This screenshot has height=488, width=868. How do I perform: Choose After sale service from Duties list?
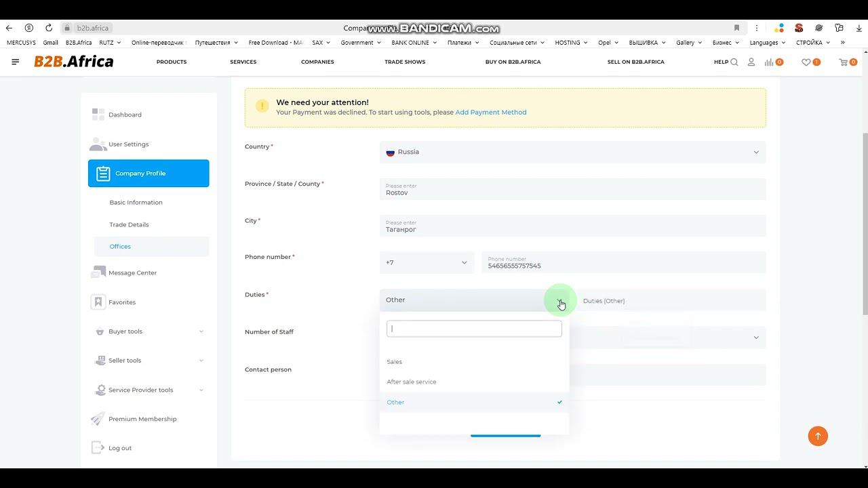click(x=474, y=382)
